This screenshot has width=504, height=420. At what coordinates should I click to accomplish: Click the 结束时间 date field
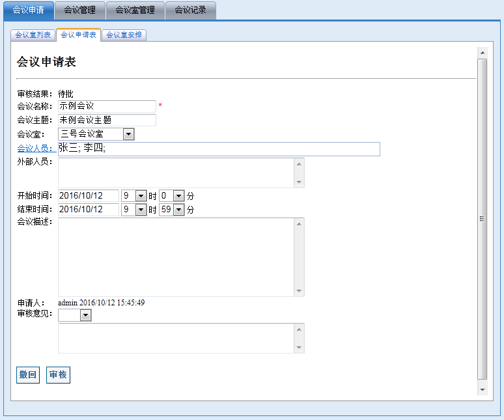pos(89,210)
